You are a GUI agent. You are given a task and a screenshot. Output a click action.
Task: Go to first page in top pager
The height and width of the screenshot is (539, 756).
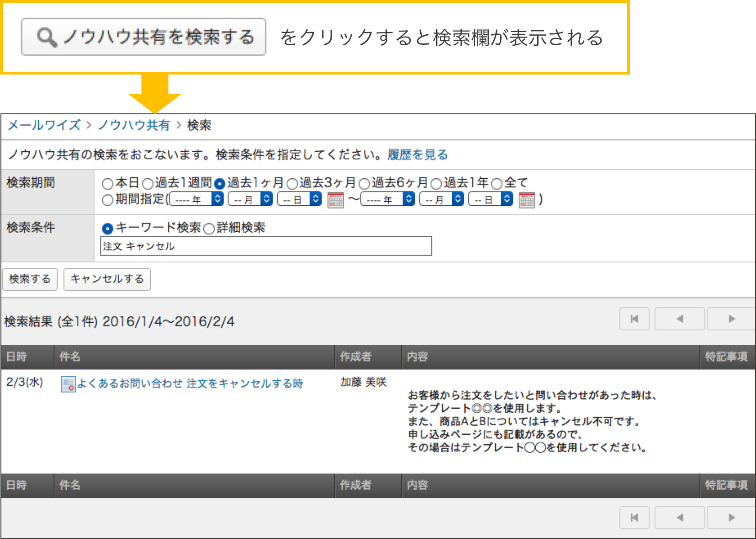pos(634,319)
